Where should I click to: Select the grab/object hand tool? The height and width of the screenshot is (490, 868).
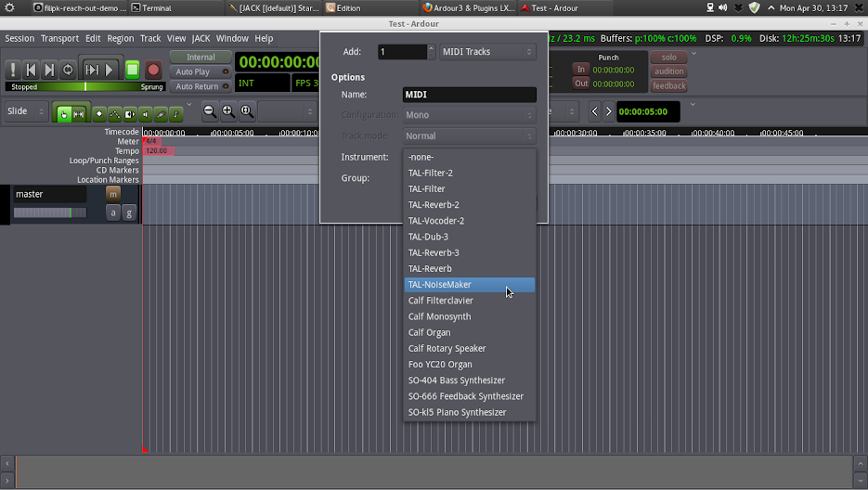coord(64,114)
